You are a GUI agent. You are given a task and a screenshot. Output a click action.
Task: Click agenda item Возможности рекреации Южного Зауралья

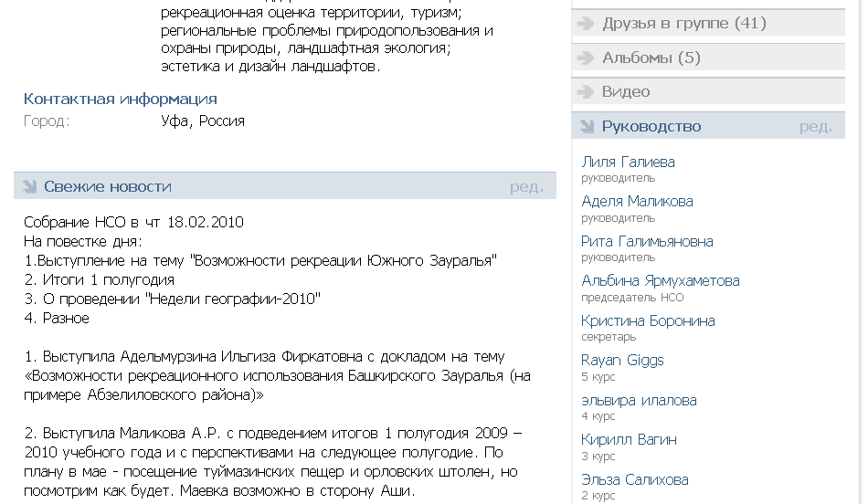pyautogui.click(x=260, y=260)
